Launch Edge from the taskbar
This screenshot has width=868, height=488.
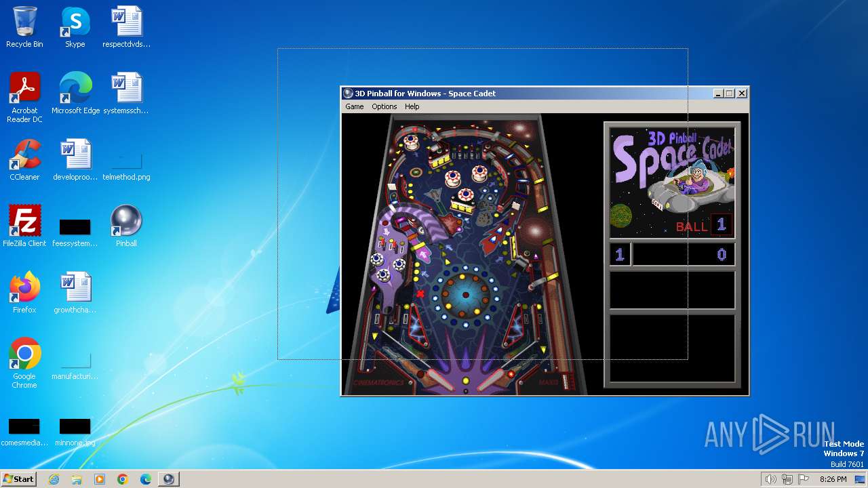click(146, 479)
